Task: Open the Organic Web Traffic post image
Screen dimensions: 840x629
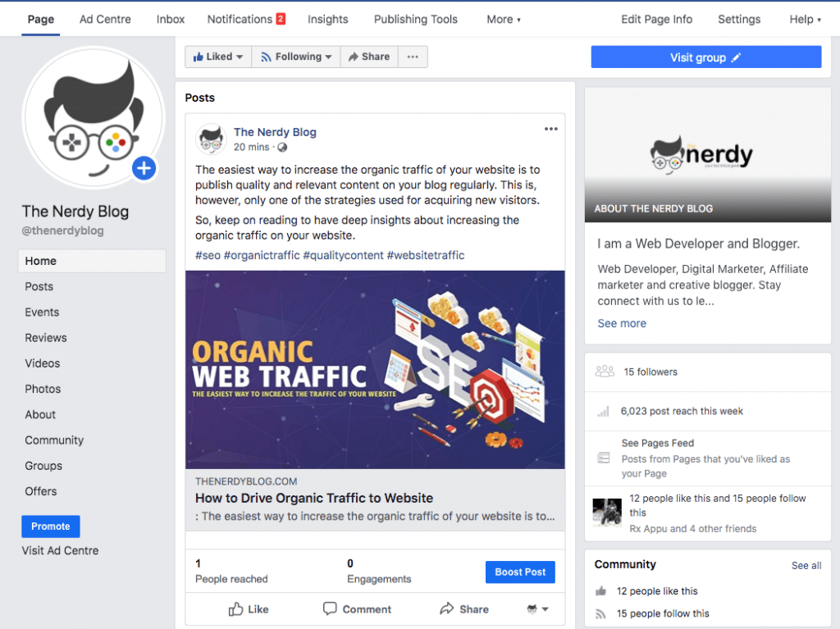Action: 375,370
